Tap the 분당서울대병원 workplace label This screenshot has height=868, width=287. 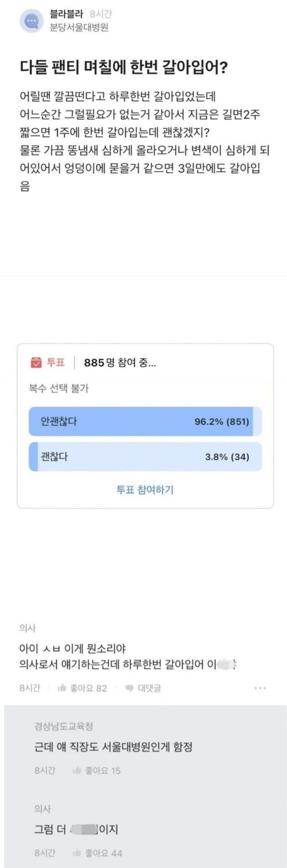(x=79, y=27)
